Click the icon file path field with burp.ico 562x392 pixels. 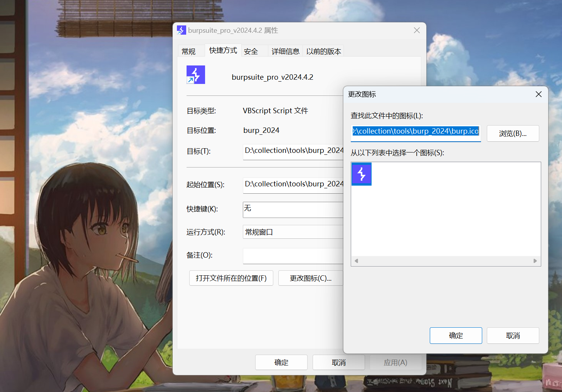[416, 133]
